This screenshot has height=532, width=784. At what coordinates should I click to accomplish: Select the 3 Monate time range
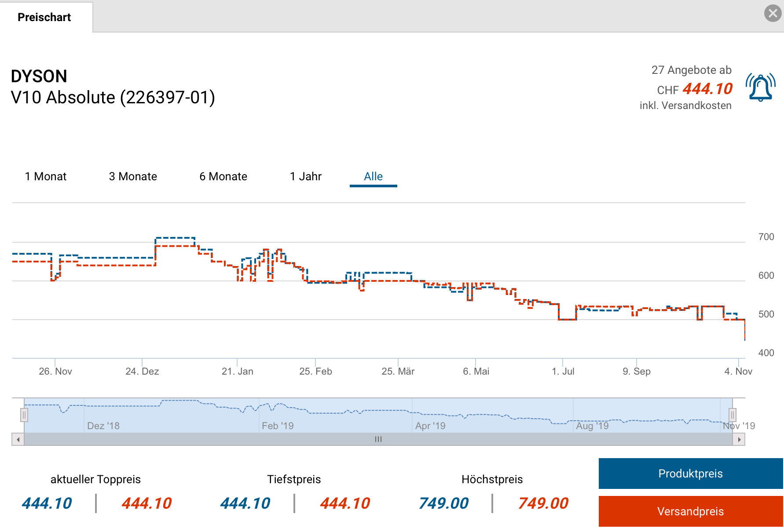(x=133, y=176)
